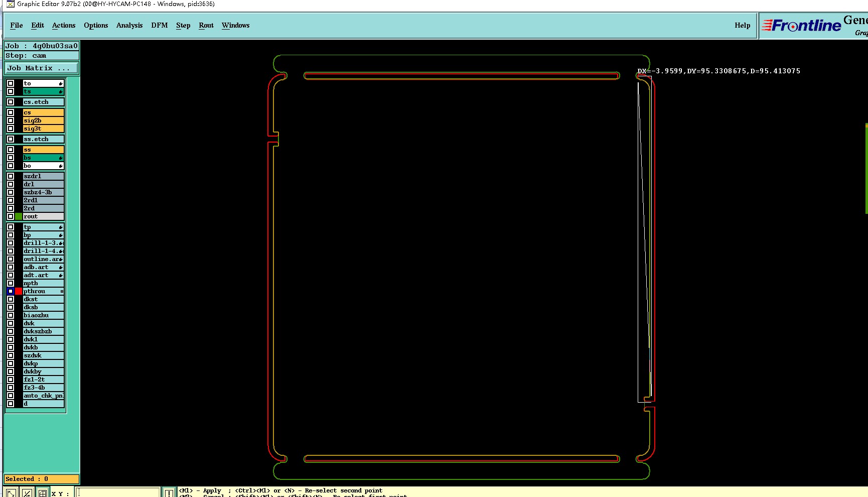Image resolution: width=868 pixels, height=497 pixels.
Task: Open the File menu
Action: click(x=17, y=25)
